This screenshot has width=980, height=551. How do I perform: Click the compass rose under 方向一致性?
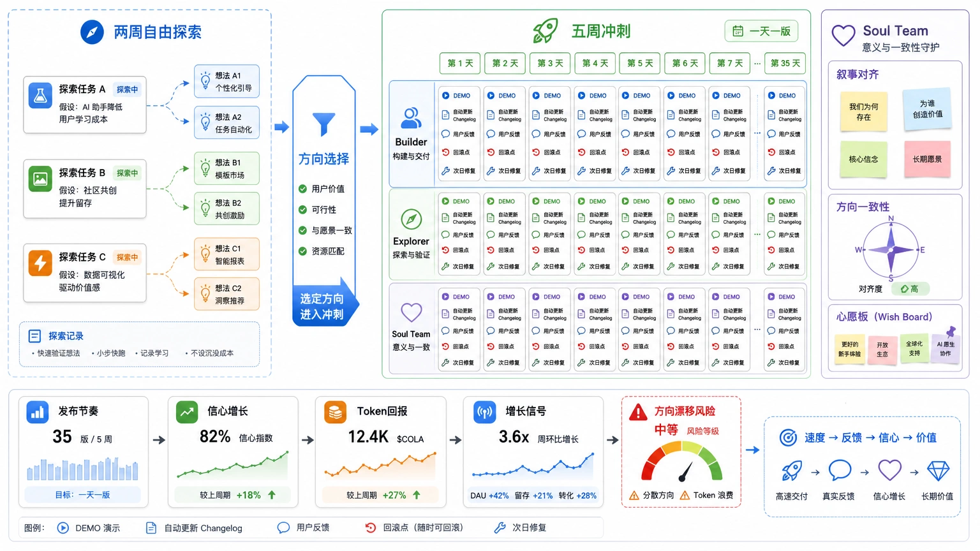click(891, 250)
